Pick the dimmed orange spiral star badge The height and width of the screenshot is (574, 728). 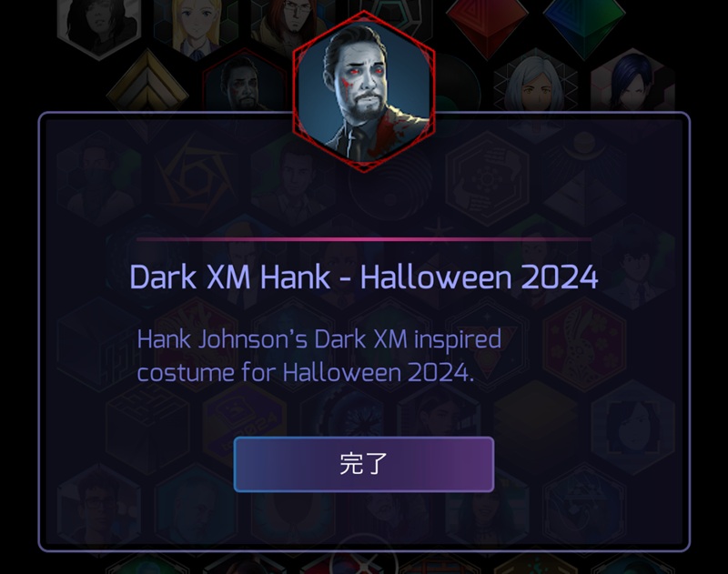pos(196,178)
